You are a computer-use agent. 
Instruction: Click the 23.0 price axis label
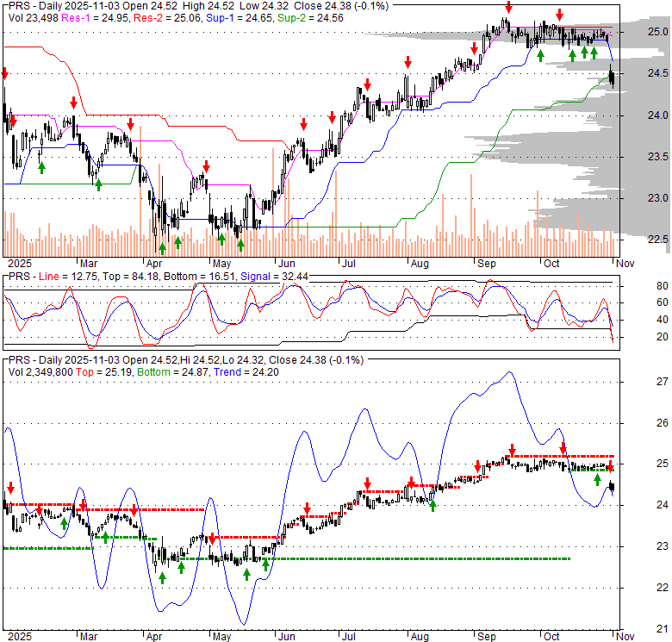tap(657, 198)
